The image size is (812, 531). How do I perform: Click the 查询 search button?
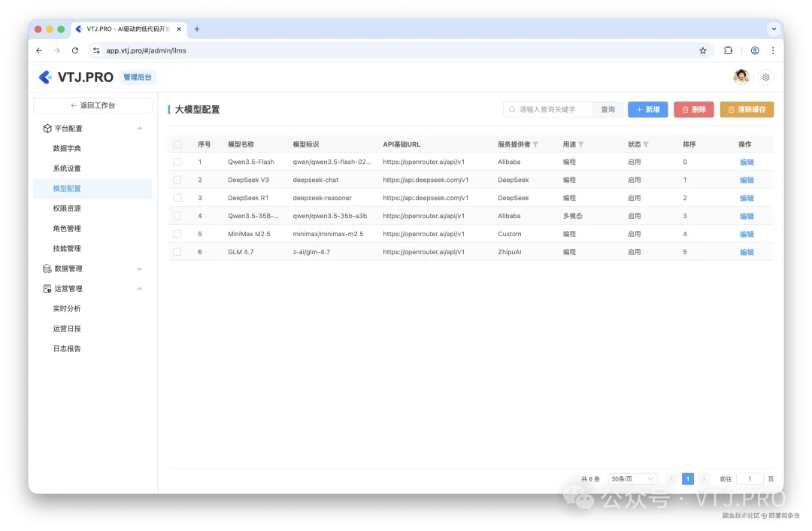[x=607, y=109]
